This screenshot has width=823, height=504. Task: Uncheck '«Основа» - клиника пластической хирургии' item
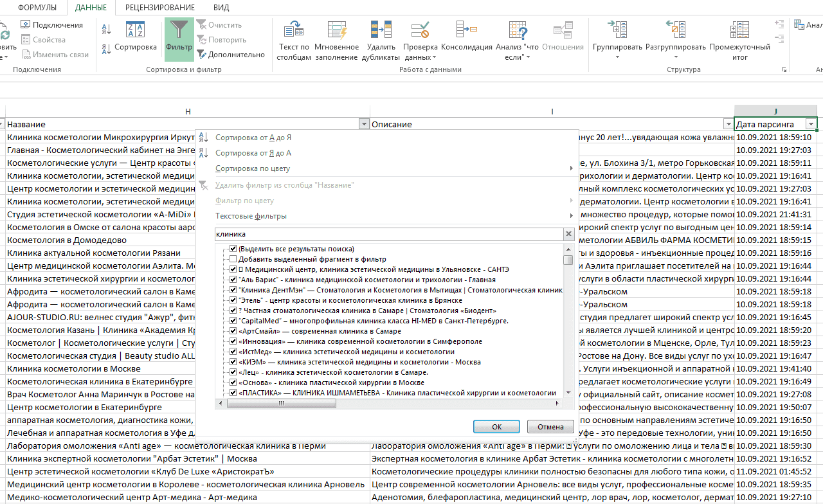233,382
